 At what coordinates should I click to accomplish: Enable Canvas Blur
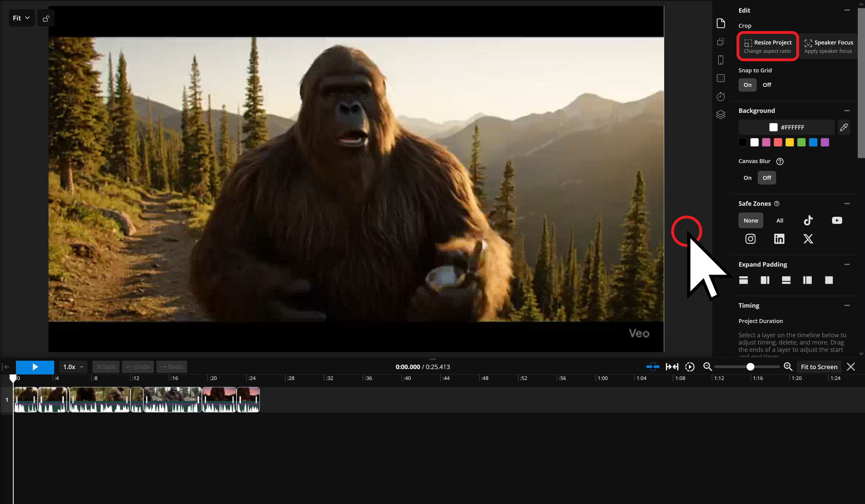point(747,178)
